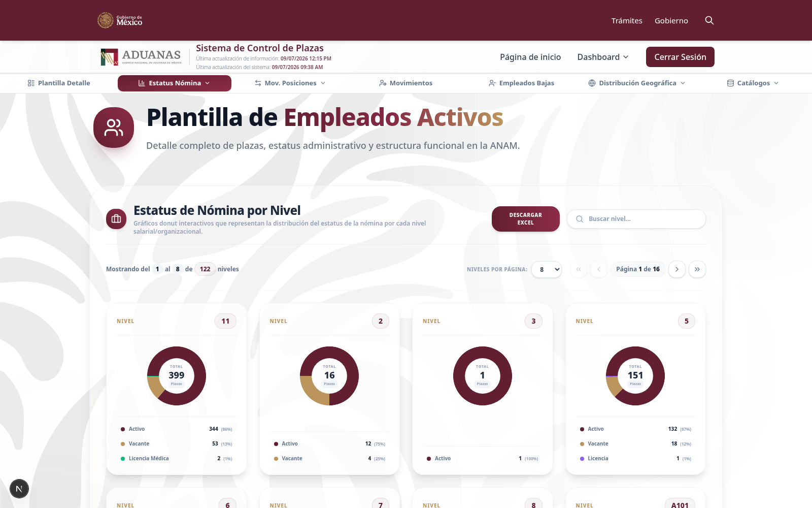This screenshot has width=812, height=508.
Task: Select Vacante legend in Nivel 5 card
Action: 635,444
